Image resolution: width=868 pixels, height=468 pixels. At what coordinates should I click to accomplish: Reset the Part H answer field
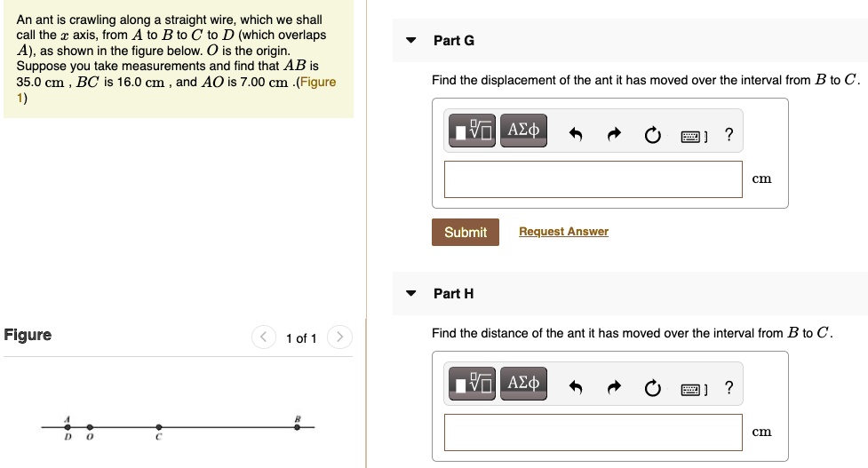coord(653,388)
